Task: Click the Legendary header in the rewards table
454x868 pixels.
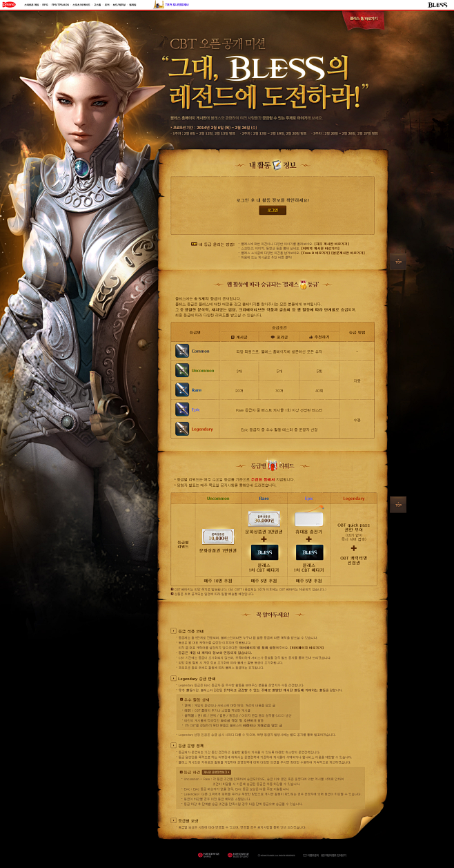Action: [353, 497]
